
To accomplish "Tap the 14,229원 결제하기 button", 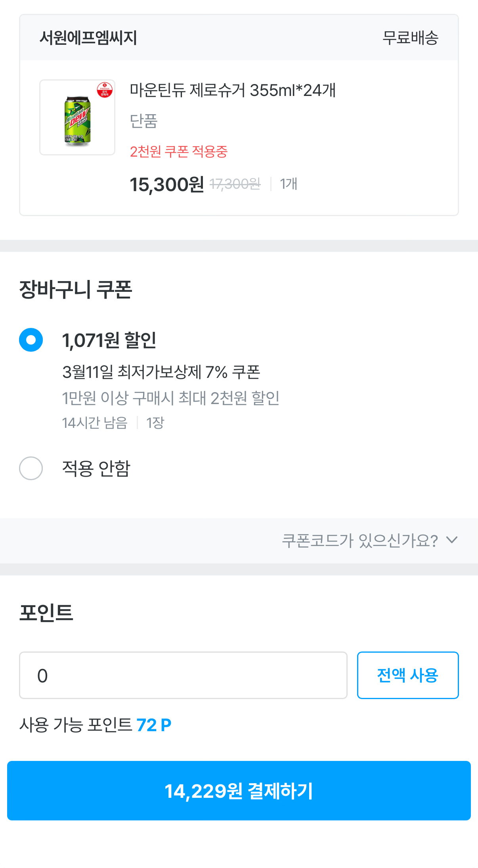I will [x=239, y=791].
